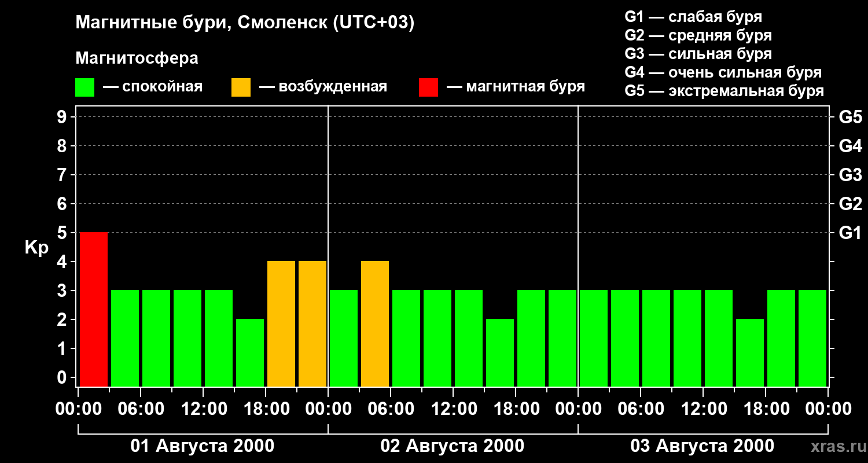Select the Kp 2 bar on 03 Августа
The image size is (868, 463).
[x=750, y=352]
